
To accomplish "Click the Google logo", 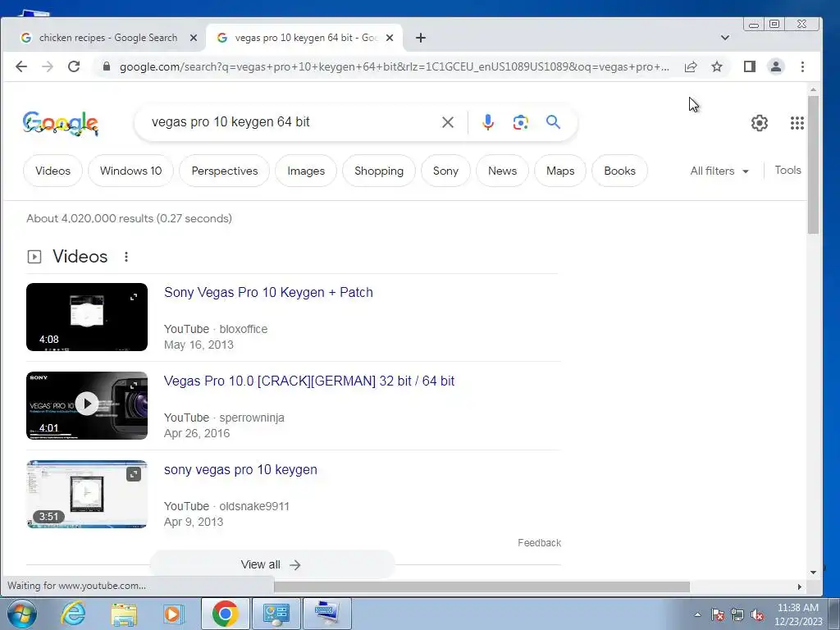I will tap(61, 123).
